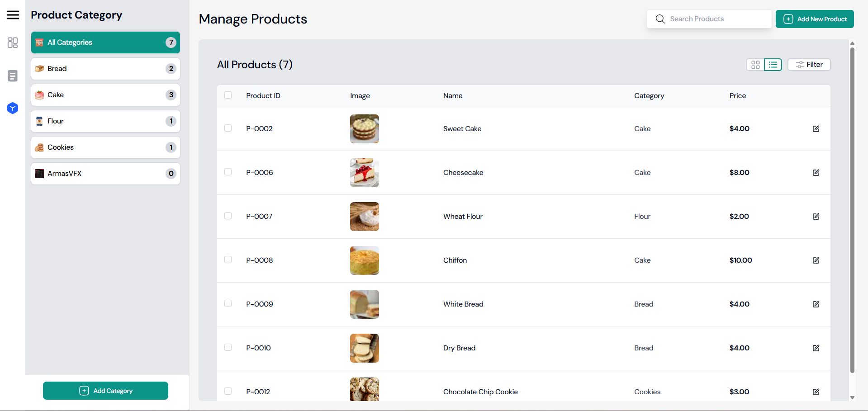Switch to grid view layout

coord(755,65)
